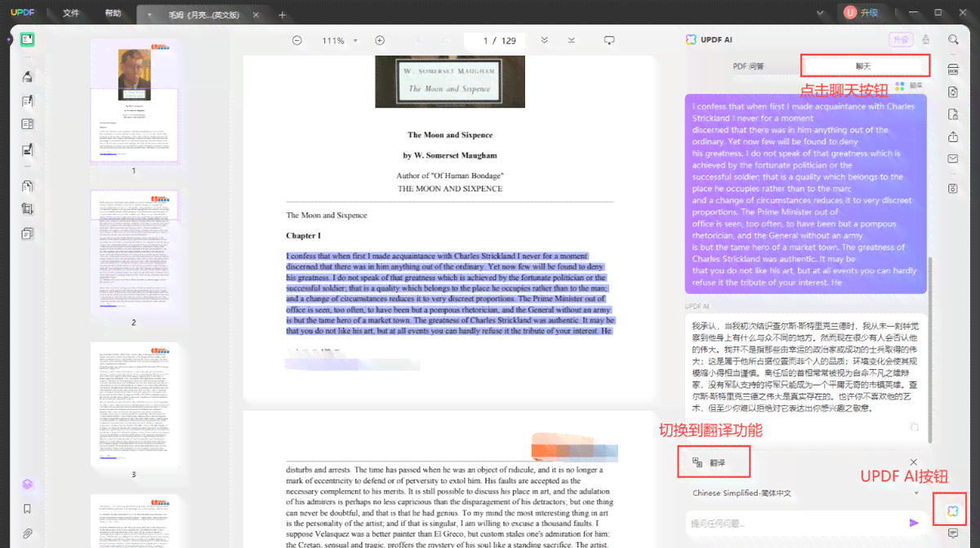Viewport: 980px width, 548px height.
Task: Open the Search magnifier icon
Action: [x=953, y=39]
